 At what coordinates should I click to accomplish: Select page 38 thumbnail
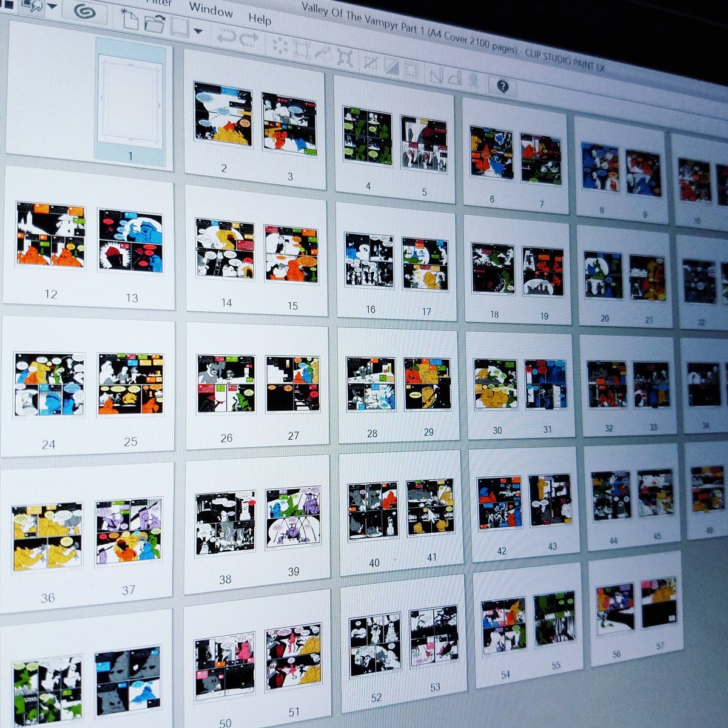[225, 524]
